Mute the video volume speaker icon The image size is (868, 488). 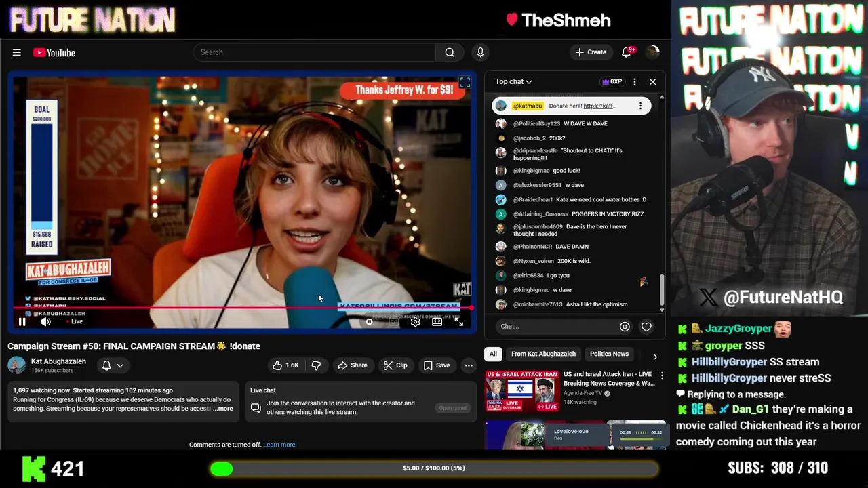45,322
